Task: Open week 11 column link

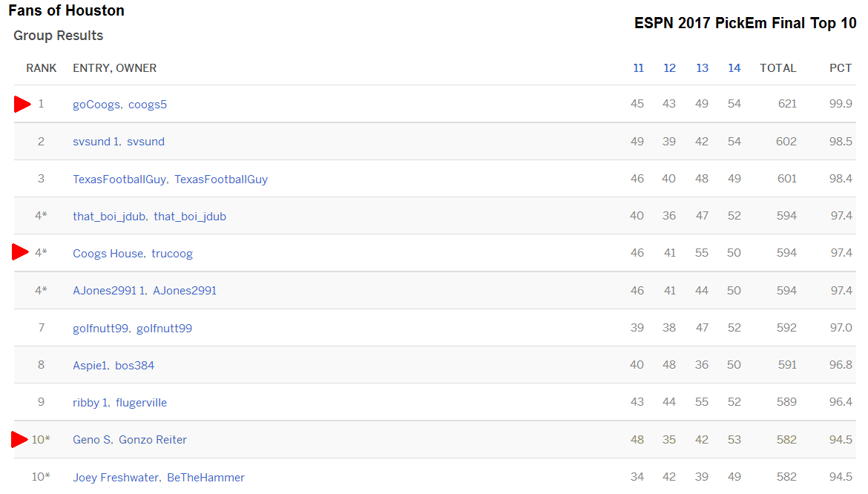Action: tap(638, 68)
